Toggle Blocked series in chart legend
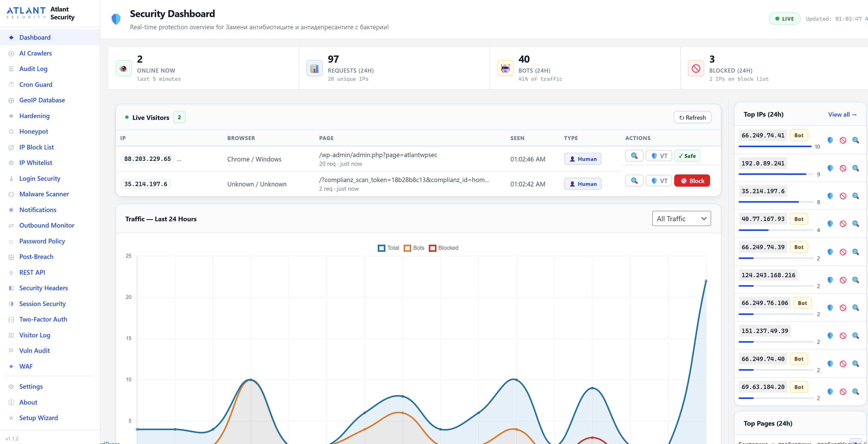This screenshot has height=444, width=868. click(443, 248)
